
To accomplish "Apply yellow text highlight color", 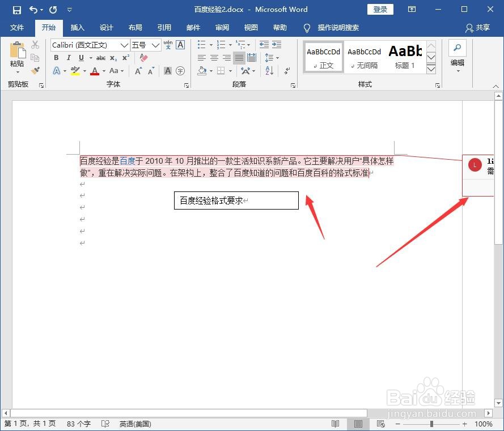I will coord(75,71).
